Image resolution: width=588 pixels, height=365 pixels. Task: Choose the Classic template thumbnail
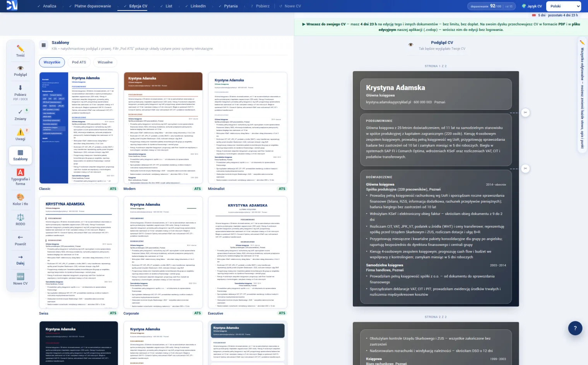coord(79,128)
